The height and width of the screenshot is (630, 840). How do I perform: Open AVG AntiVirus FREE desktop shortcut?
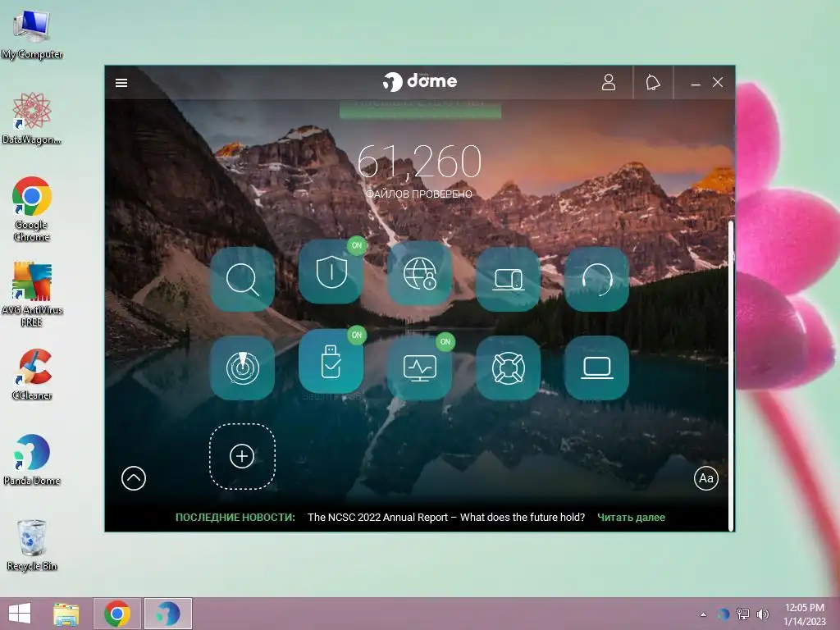pyautogui.click(x=32, y=294)
